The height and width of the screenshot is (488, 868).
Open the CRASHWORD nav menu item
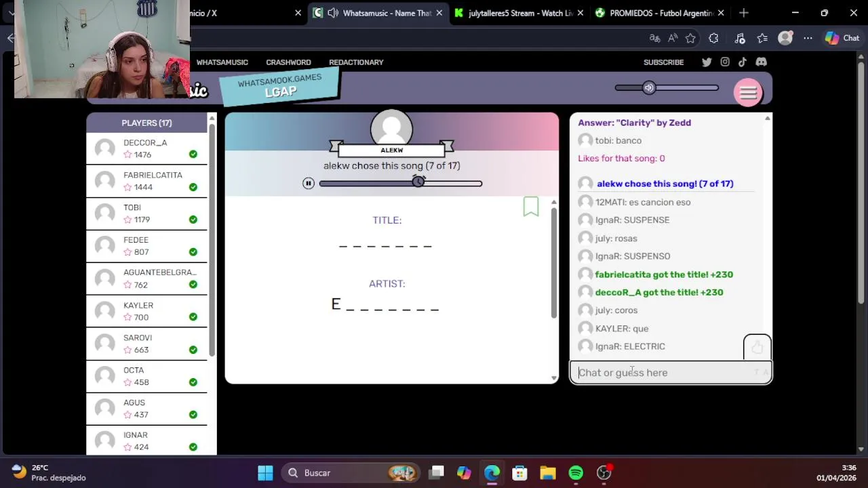(x=288, y=62)
